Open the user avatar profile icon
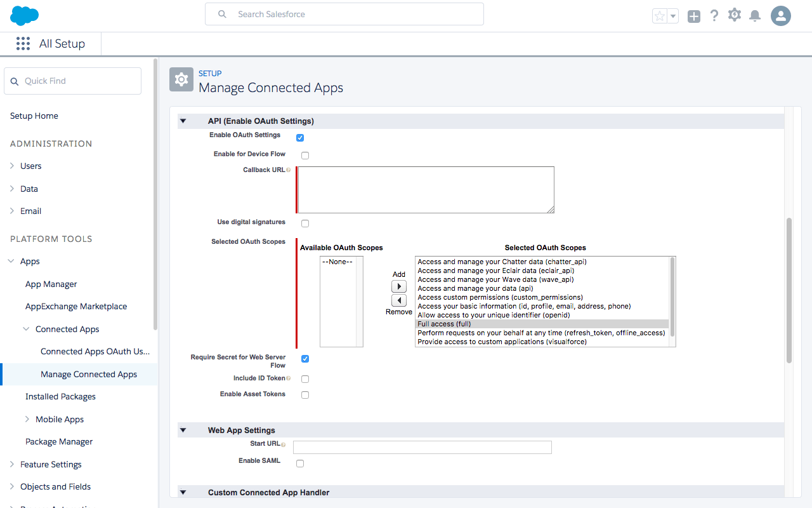The width and height of the screenshot is (812, 508). coord(780,15)
